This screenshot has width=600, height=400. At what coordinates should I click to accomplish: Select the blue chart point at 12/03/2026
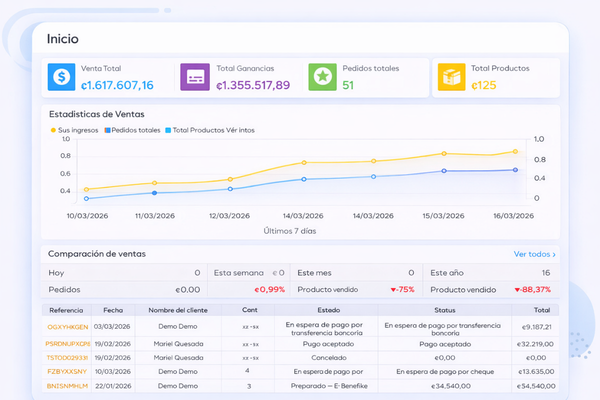(230, 189)
